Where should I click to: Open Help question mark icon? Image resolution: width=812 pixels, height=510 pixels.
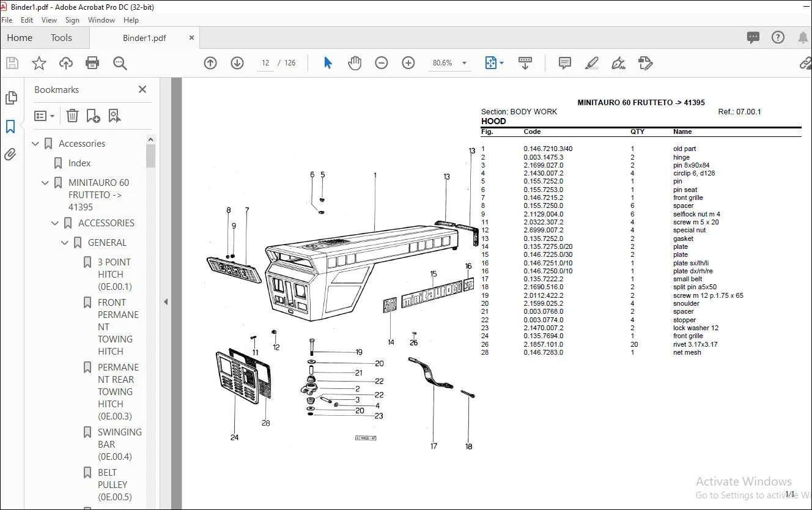click(778, 38)
